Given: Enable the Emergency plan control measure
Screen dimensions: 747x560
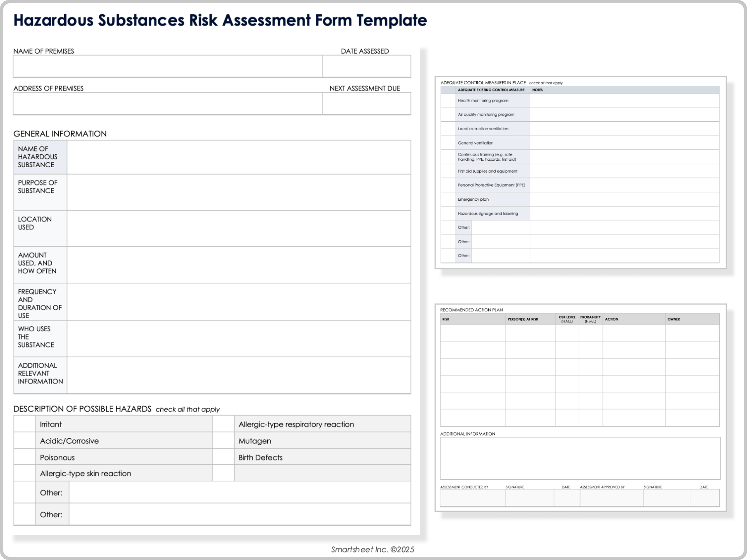Looking at the screenshot, I should tap(448, 199).
